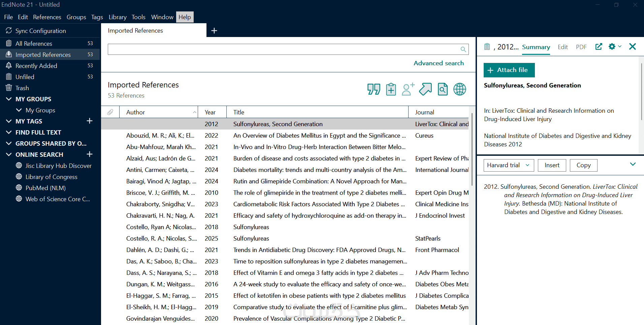The height and width of the screenshot is (325, 644).
Task: Click the Insert button
Action: 552,165
